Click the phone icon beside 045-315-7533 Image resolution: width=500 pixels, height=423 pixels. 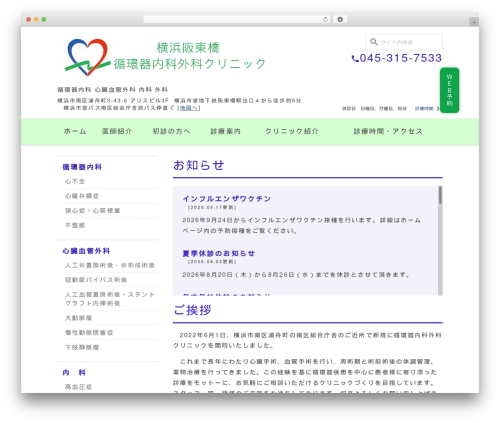[355, 59]
